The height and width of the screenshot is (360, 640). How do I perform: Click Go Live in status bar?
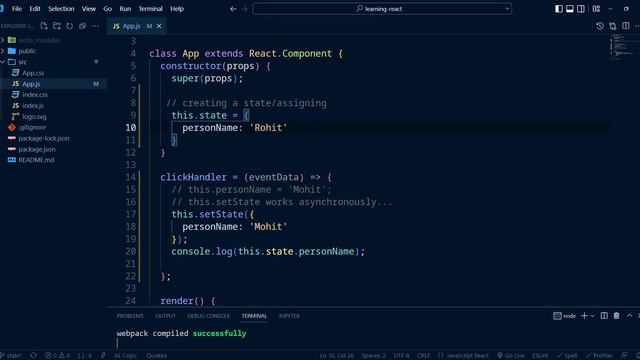[x=511, y=356]
